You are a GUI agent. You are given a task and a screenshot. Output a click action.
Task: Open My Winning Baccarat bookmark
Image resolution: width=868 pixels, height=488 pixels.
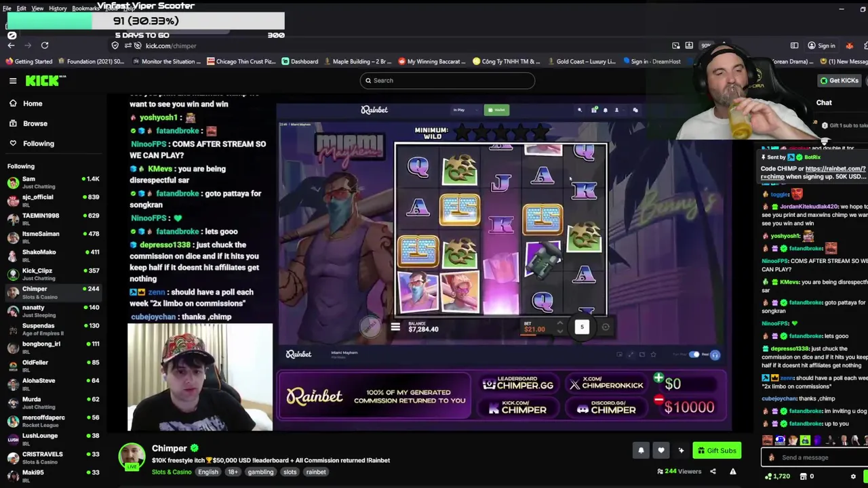click(x=432, y=62)
